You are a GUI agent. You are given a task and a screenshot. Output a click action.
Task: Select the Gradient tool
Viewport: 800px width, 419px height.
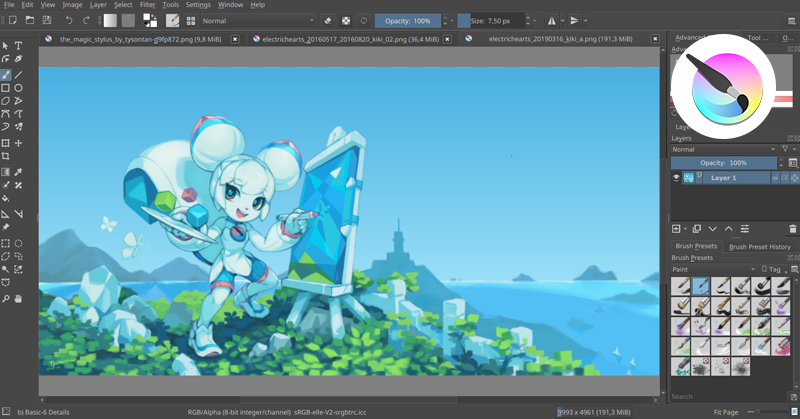6,172
